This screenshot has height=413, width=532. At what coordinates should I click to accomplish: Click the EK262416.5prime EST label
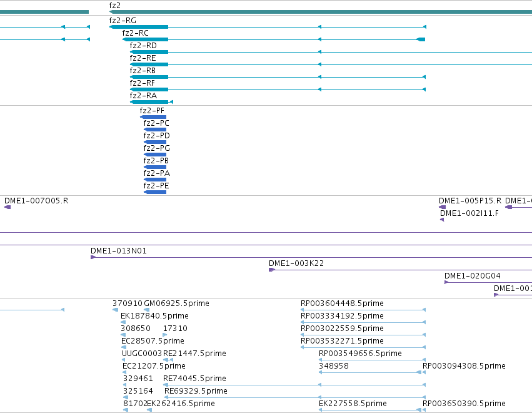click(181, 404)
